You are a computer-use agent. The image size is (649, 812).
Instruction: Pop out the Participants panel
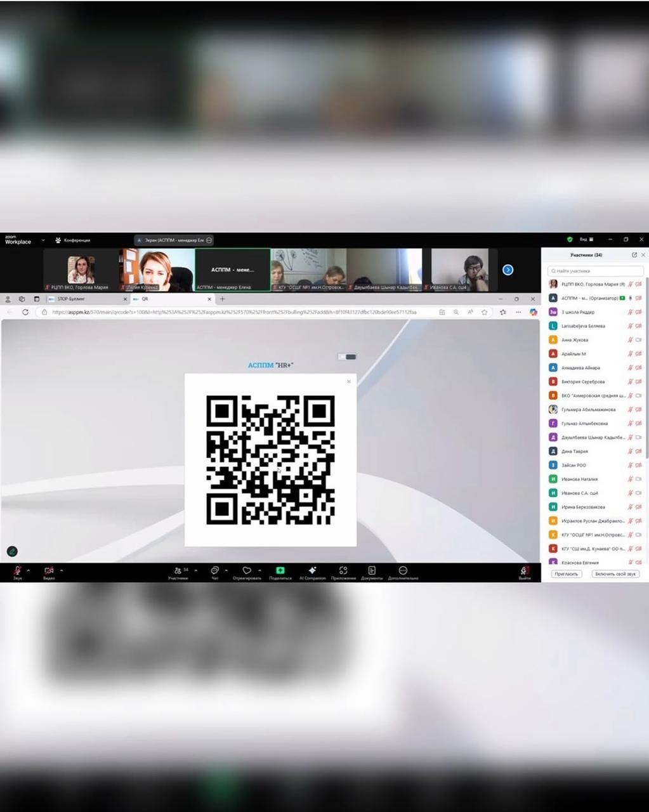[634, 255]
